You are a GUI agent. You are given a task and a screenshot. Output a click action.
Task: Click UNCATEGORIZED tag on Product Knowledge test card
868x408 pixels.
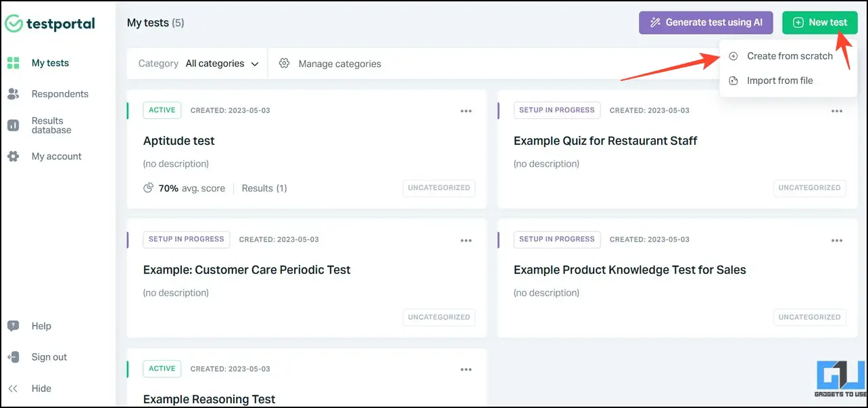pos(810,317)
